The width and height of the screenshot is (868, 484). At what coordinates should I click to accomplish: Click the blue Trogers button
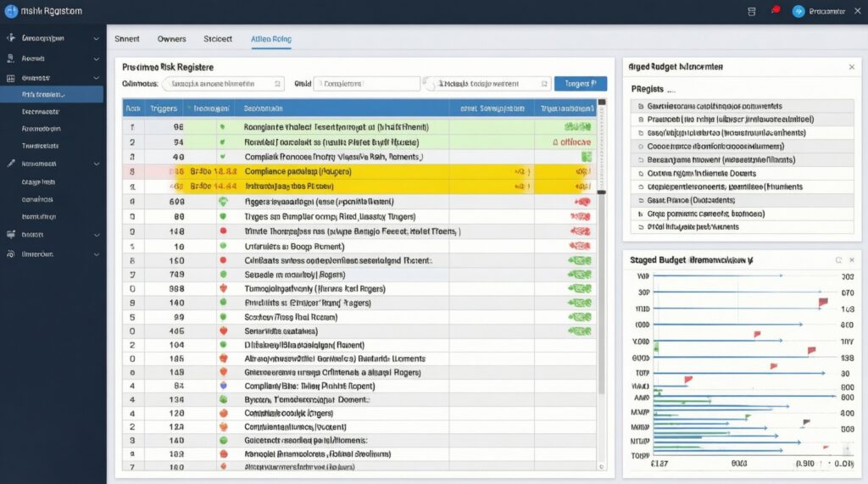[580, 84]
